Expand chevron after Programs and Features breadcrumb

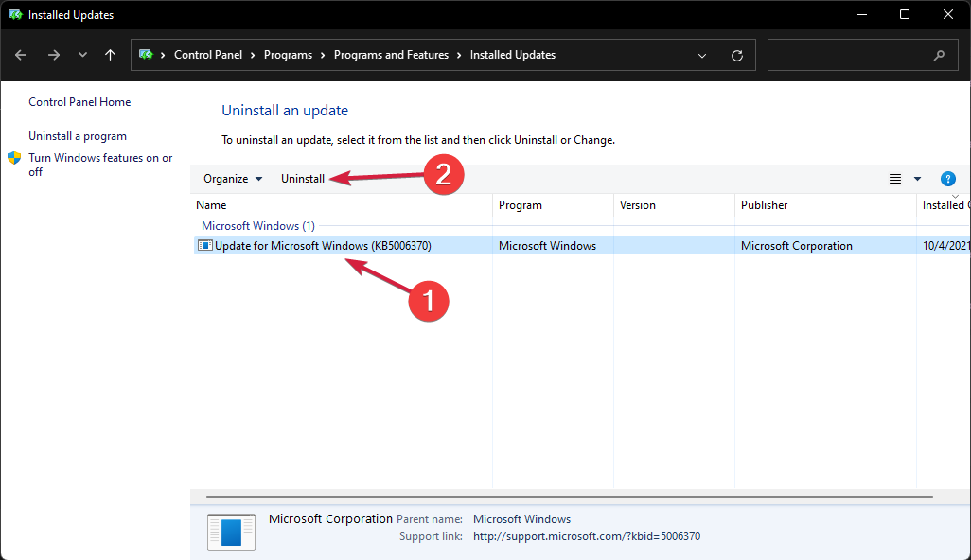tap(459, 55)
